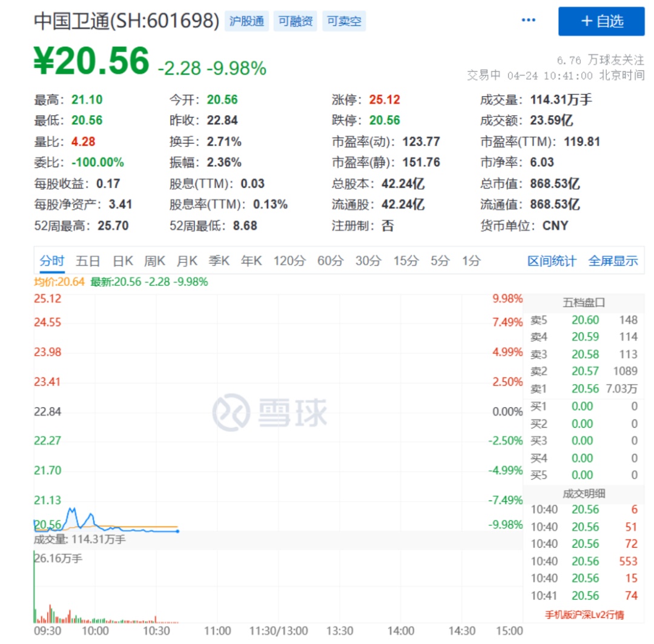The height and width of the screenshot is (644, 654).
Task: Select the 60分 interval tab
Action: [330, 261]
